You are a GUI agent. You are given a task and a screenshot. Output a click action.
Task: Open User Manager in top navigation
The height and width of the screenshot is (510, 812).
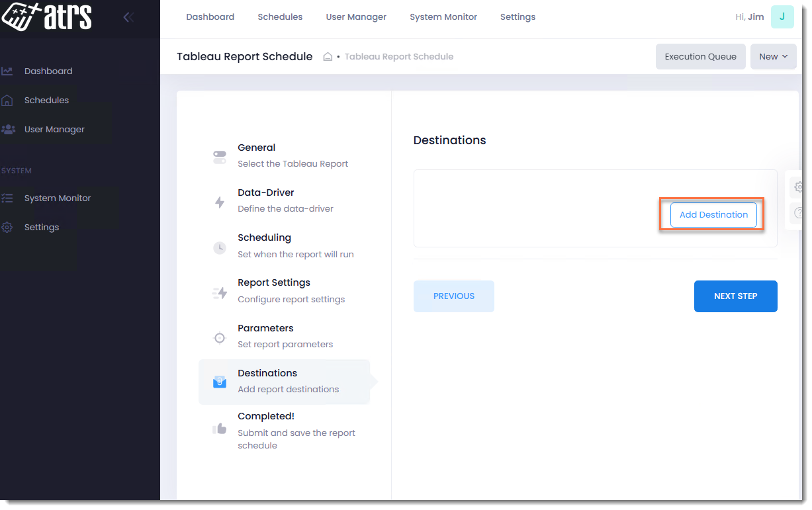(356, 17)
